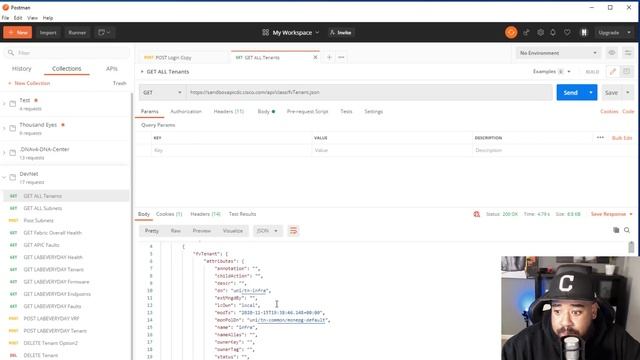Open the JSON format dropdown
This screenshot has height=360, width=640.
(267, 231)
